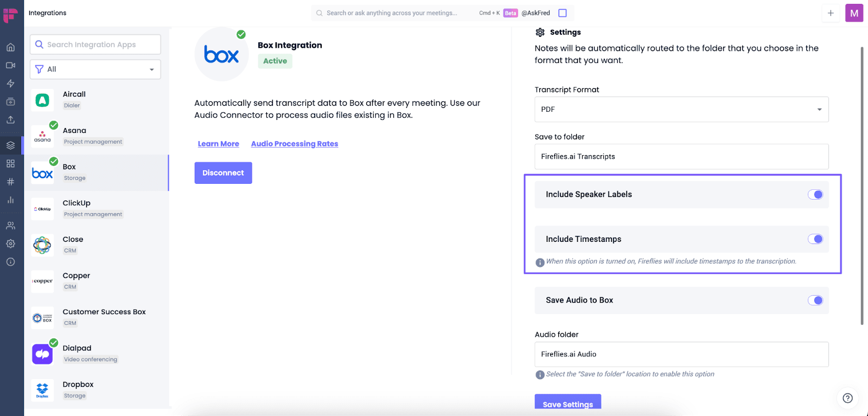This screenshot has width=868, height=416.
Task: Open the Topics hashtag icon
Action: [10, 182]
